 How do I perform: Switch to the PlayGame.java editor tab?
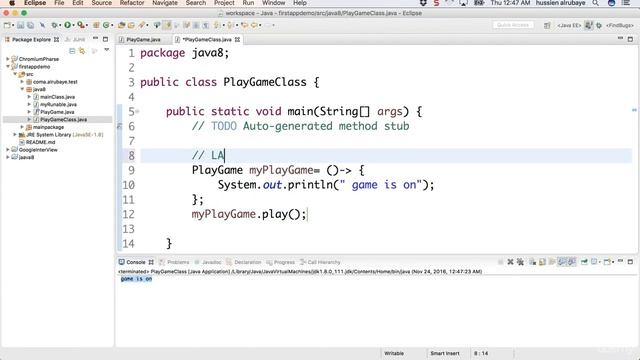click(143, 40)
